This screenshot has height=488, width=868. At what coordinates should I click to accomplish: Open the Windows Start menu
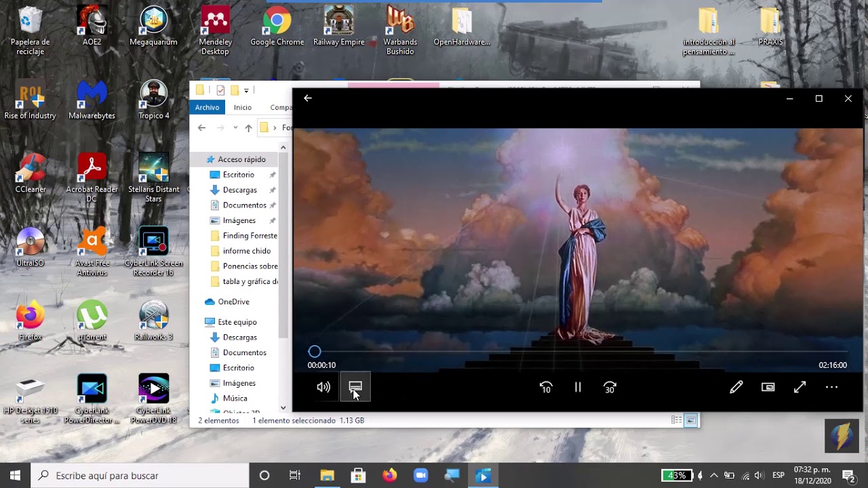[16, 476]
